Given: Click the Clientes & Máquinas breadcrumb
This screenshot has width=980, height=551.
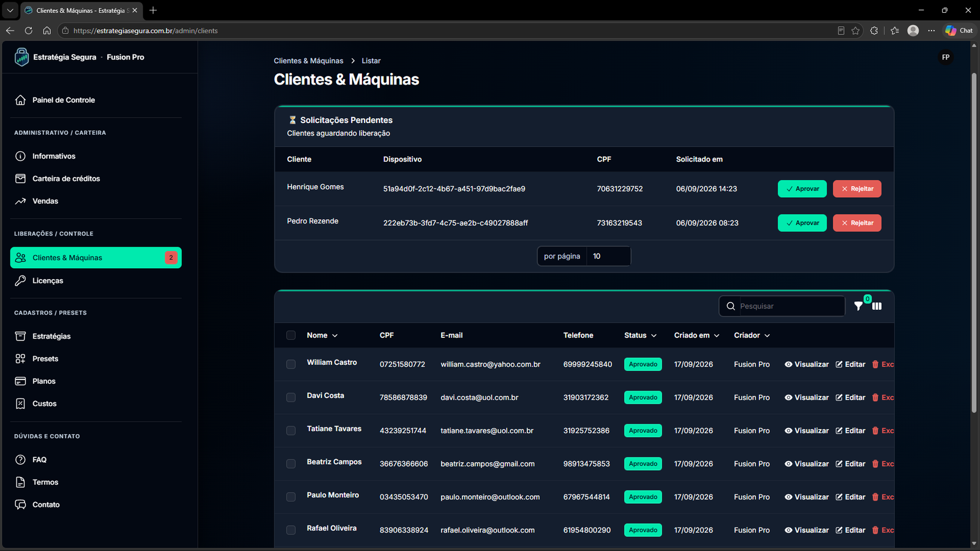Looking at the screenshot, I should 309,61.
